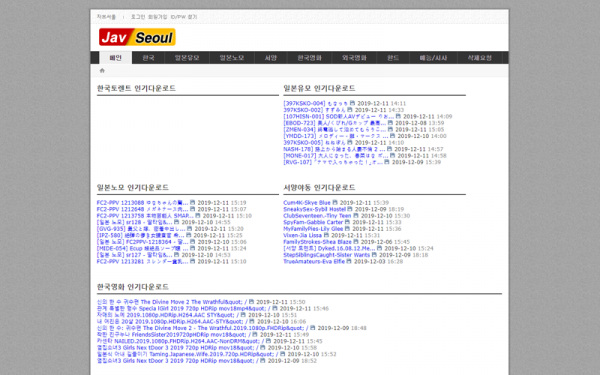Click file icon beside The Divine Move 2 The Wrathful
This screenshot has width=600, height=375.
251,302
